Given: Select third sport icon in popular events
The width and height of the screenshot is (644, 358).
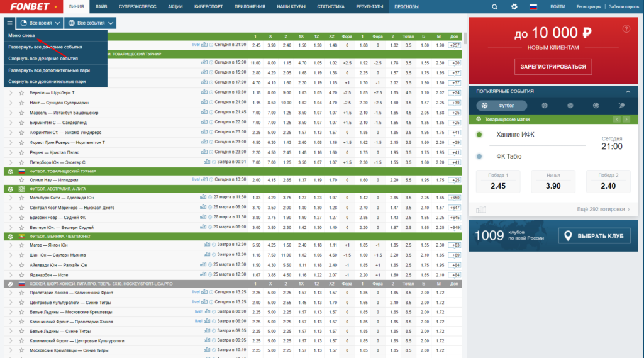Looking at the screenshot, I should pyautogui.click(x=570, y=106).
